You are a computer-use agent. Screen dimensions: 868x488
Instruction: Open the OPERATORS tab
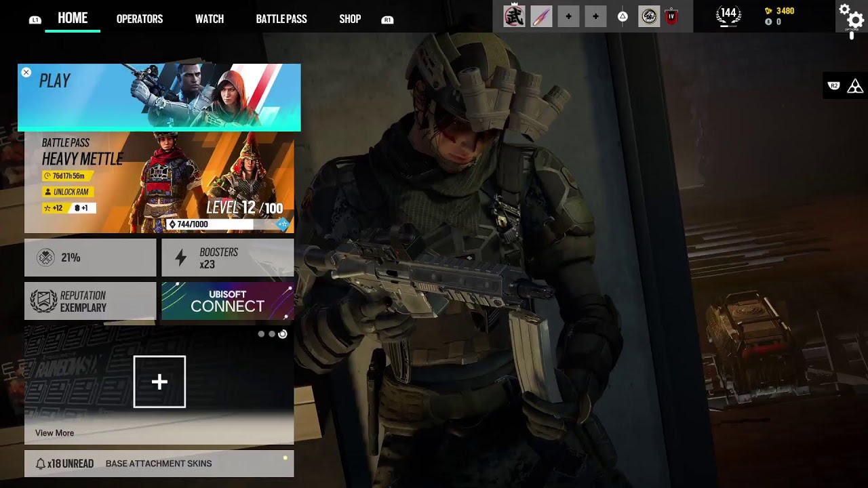(140, 19)
